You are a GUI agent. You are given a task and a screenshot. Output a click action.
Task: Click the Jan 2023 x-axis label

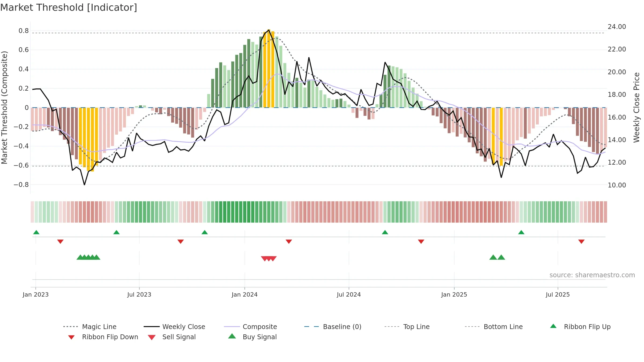coord(36,294)
